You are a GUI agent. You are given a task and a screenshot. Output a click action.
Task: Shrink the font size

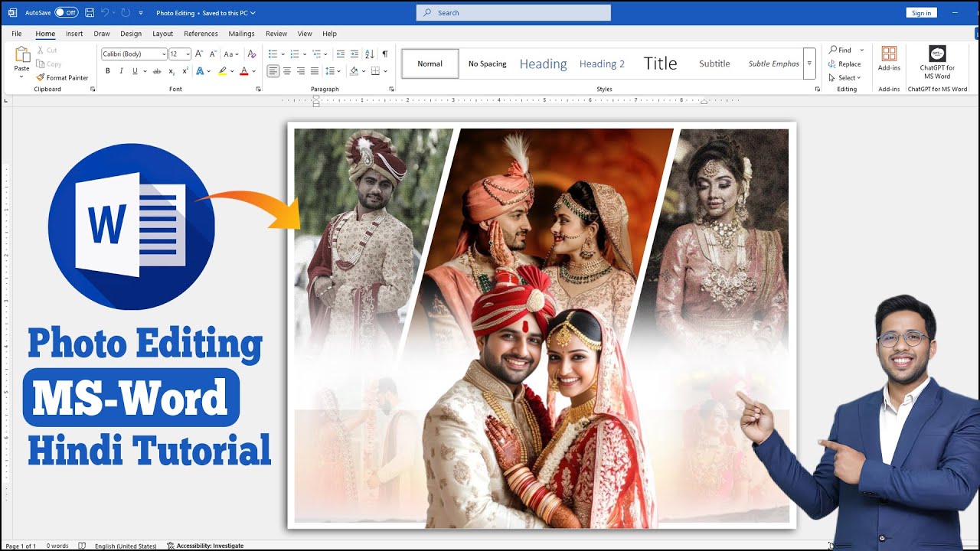(213, 54)
